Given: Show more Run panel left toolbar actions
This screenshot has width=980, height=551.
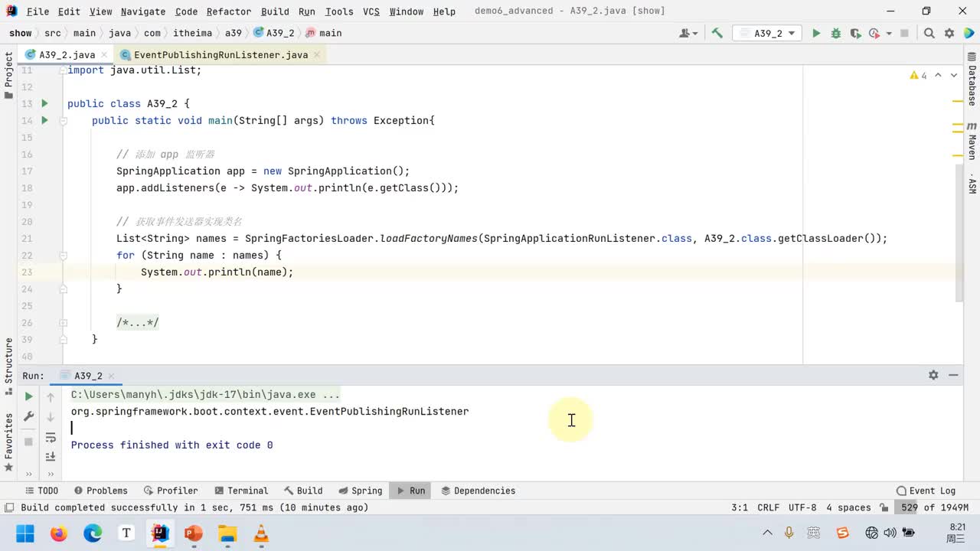Looking at the screenshot, I should 28,474.
